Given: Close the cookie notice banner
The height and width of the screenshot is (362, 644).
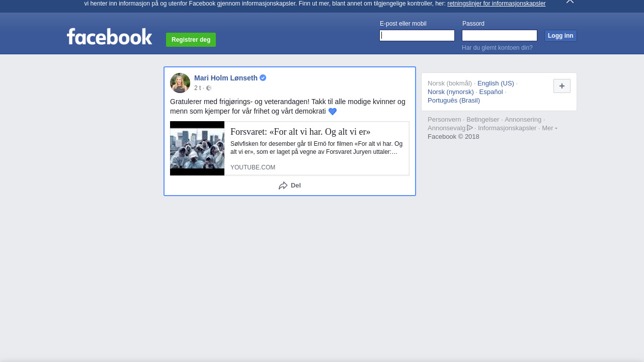Looking at the screenshot, I should 570,2.
